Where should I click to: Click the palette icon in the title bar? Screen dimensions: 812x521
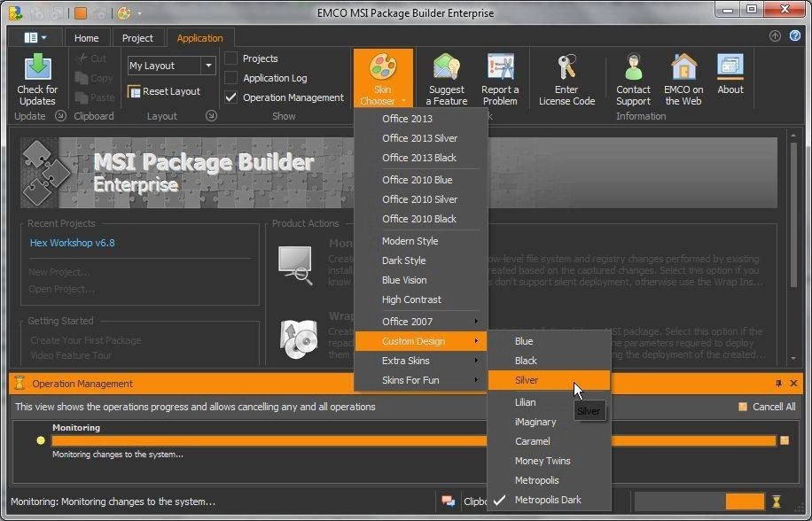(123, 13)
